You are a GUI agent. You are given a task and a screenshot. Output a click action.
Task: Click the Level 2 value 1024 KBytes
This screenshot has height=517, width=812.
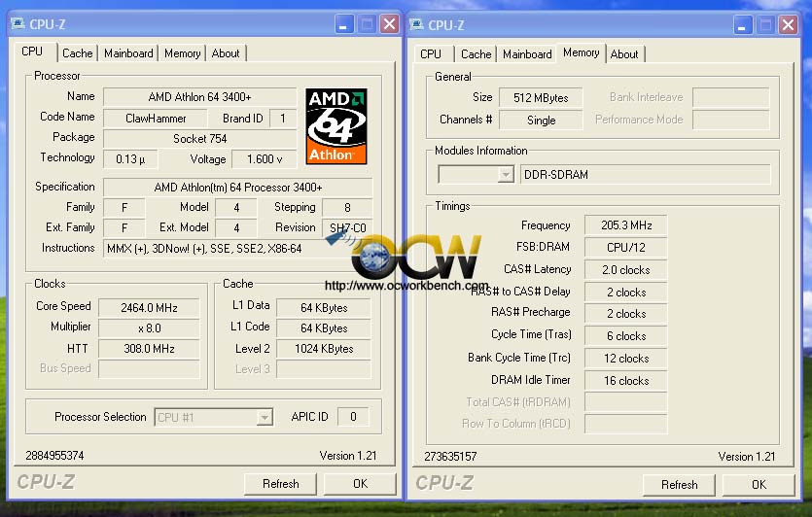tap(324, 349)
